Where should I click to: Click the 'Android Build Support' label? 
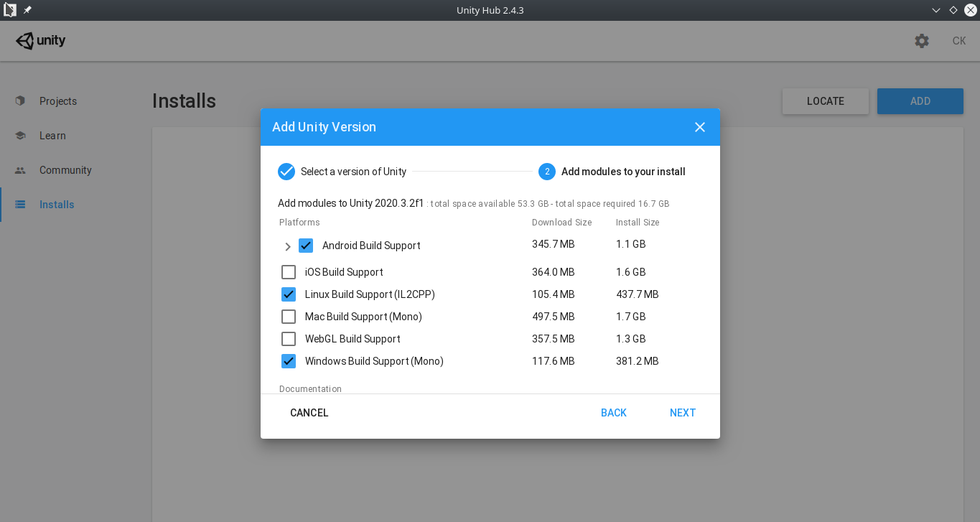click(x=371, y=246)
